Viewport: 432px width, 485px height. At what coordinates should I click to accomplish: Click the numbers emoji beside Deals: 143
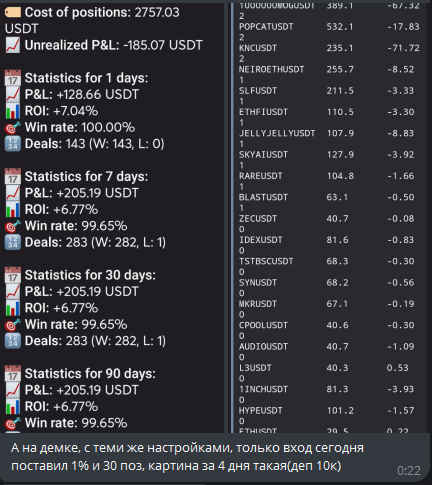tap(13, 144)
